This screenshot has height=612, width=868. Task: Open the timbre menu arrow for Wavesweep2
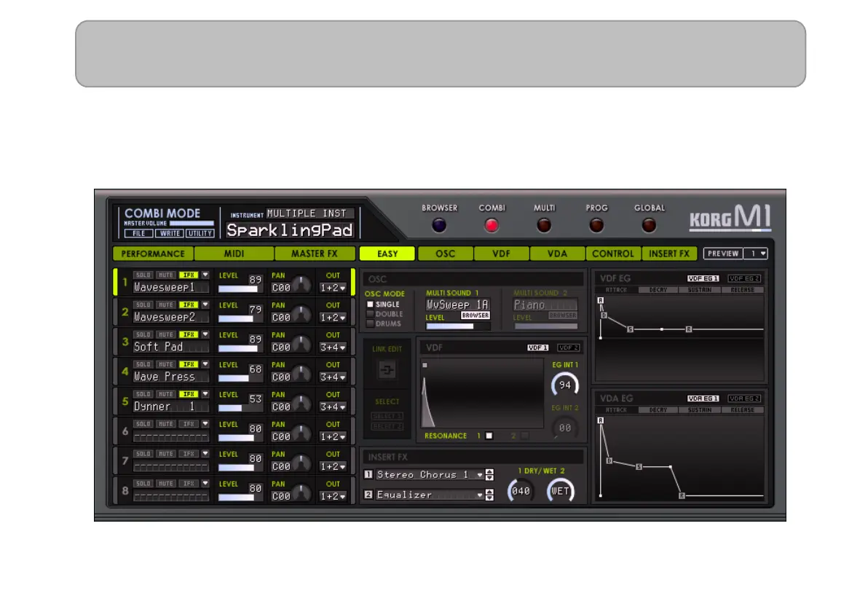(x=205, y=305)
